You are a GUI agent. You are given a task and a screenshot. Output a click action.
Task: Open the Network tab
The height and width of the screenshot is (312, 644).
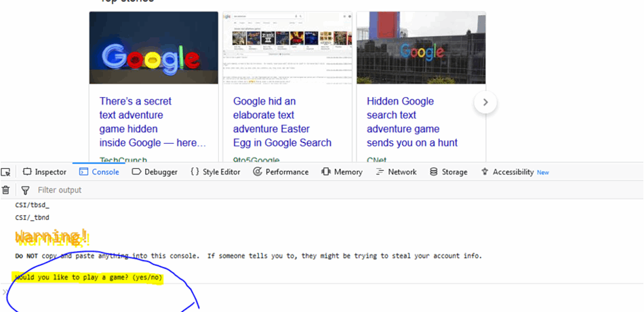(396, 172)
